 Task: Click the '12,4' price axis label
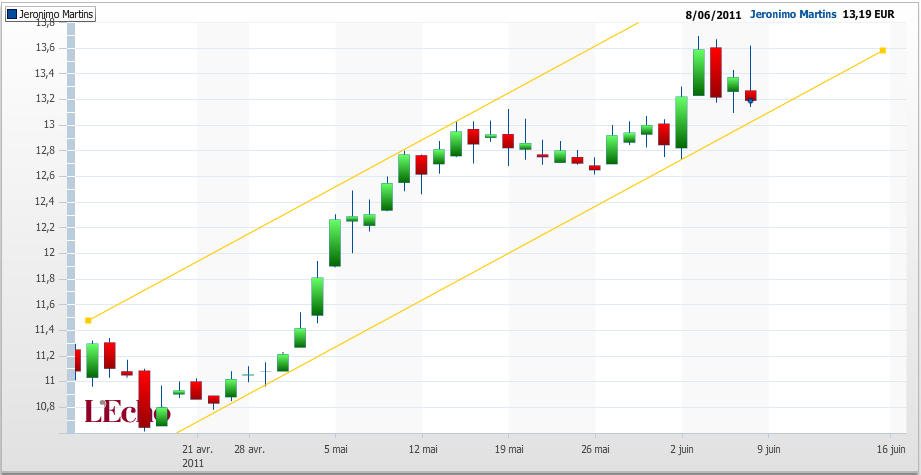click(45, 202)
